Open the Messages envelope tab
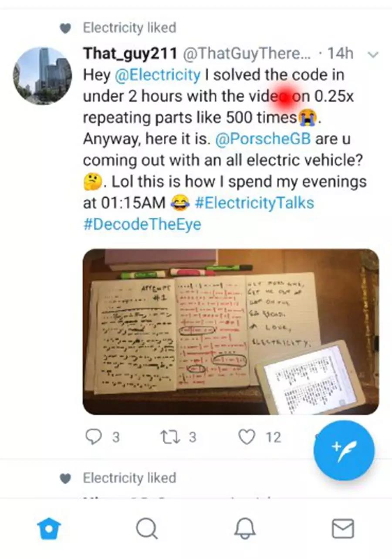The width and height of the screenshot is (392, 559). coord(343,529)
